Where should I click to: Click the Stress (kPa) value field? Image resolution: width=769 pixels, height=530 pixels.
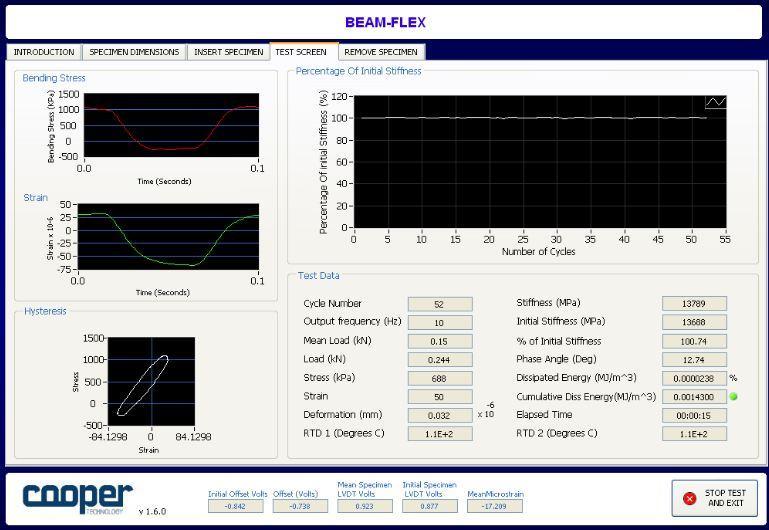(440, 378)
